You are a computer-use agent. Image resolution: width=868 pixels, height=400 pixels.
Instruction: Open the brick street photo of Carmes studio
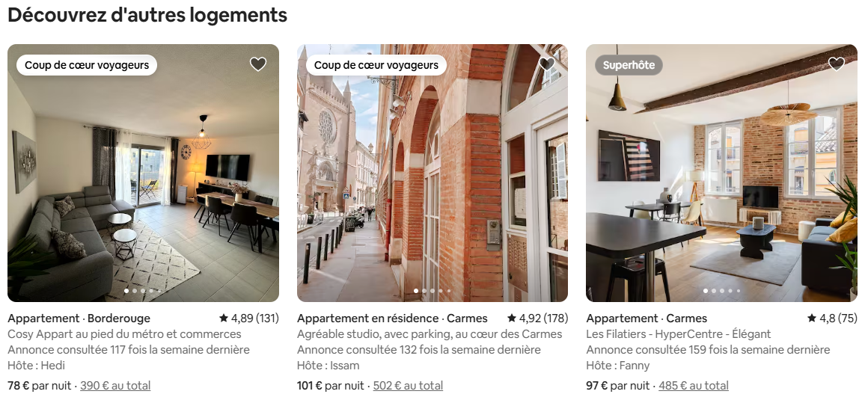click(433, 173)
